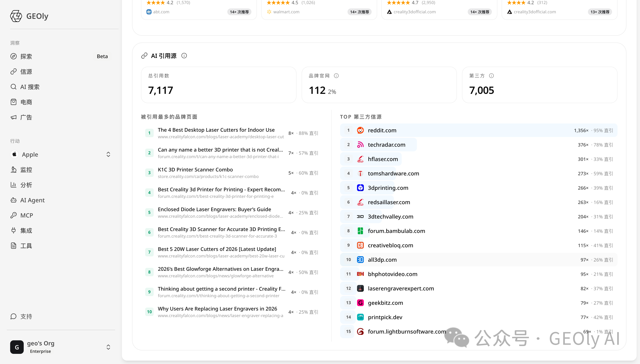Click the 3dprinting.com favicon
This screenshot has width=640, height=364.
tap(360, 188)
